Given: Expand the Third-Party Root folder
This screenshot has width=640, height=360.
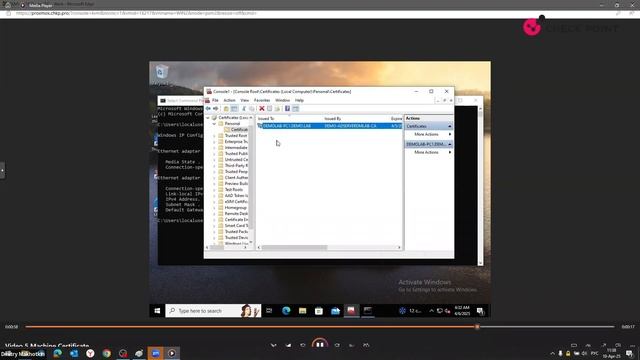Looking at the screenshot, I should coord(214,166).
